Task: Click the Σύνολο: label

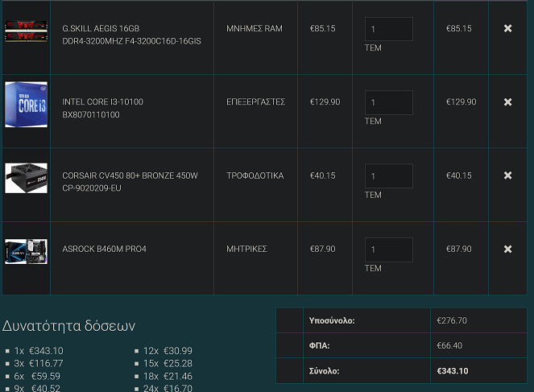Action: tap(324, 371)
